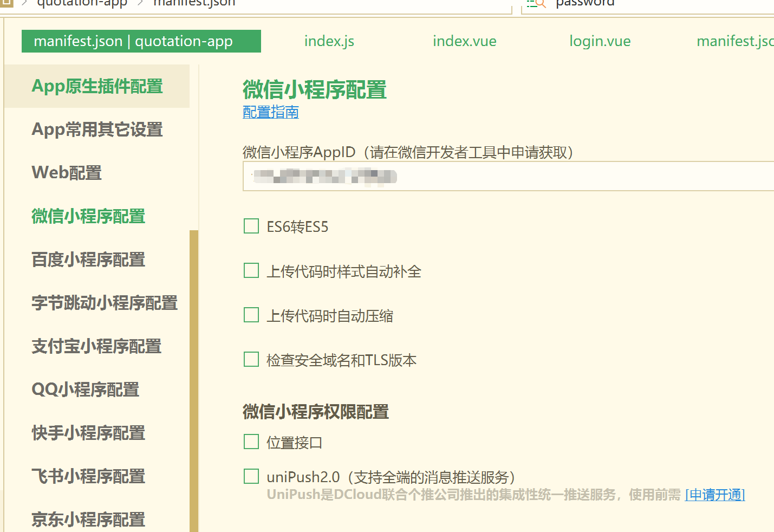Click the search icon beside password
Viewport: 774px width, 532px height.
[536, 3]
